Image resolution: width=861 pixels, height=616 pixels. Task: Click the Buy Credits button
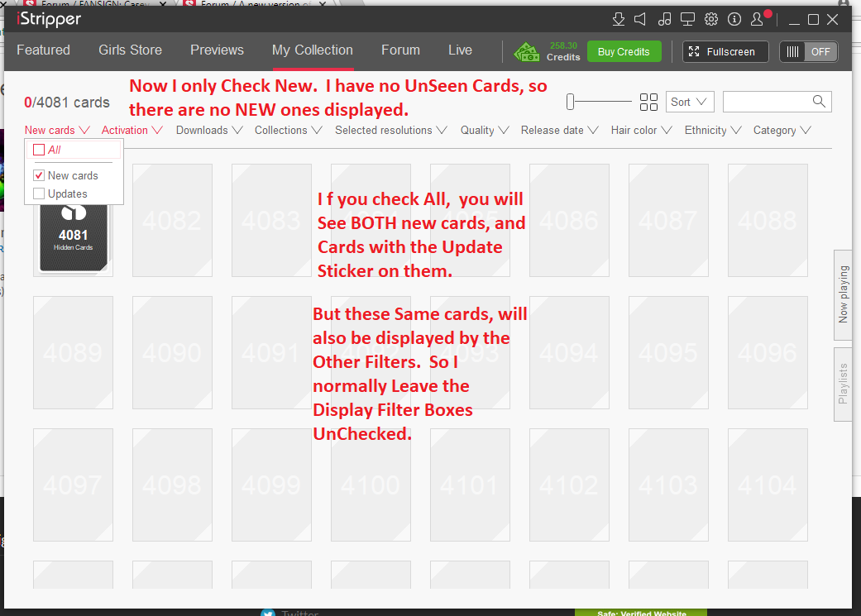624,52
